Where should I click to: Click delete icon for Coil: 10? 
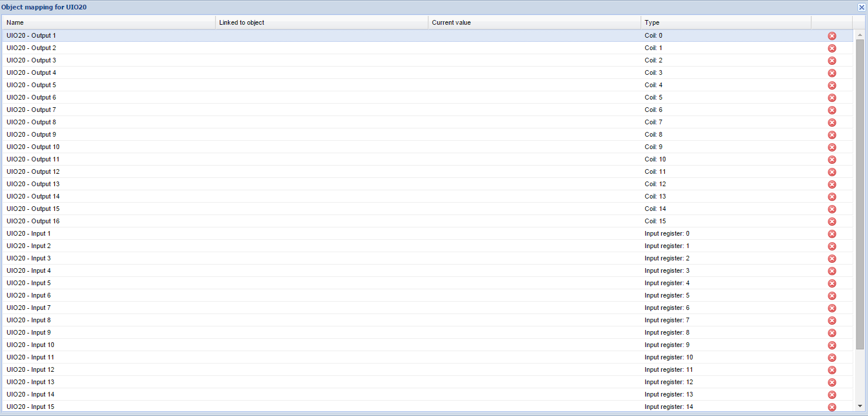832,160
